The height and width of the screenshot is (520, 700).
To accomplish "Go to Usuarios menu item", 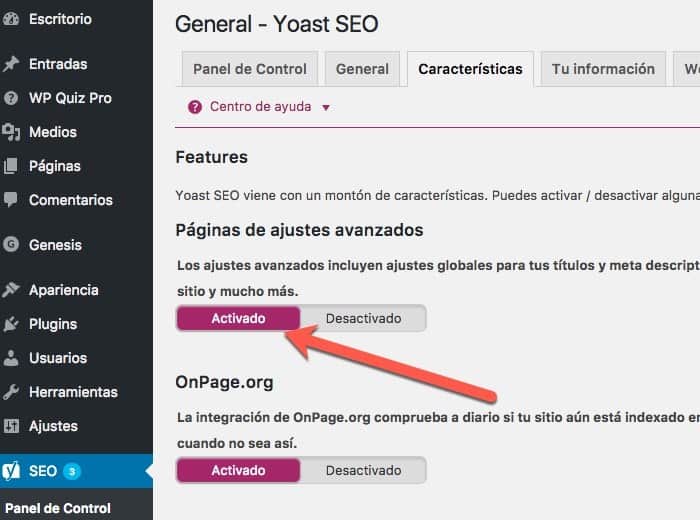I will (x=58, y=358).
